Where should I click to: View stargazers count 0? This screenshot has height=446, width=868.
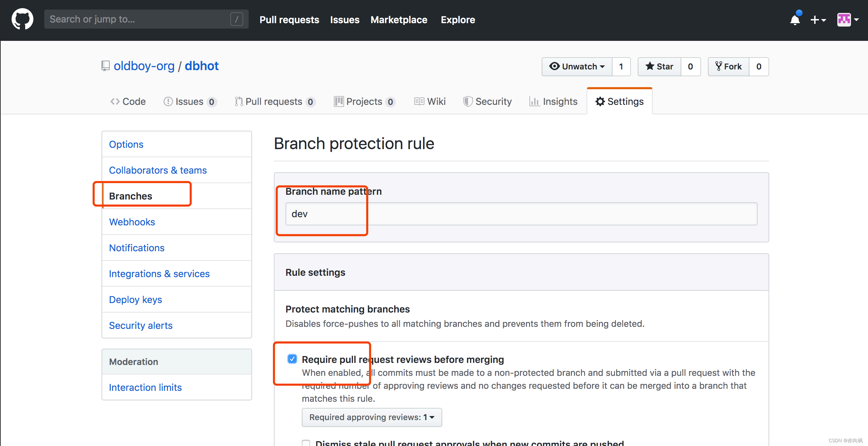pyautogui.click(x=691, y=66)
